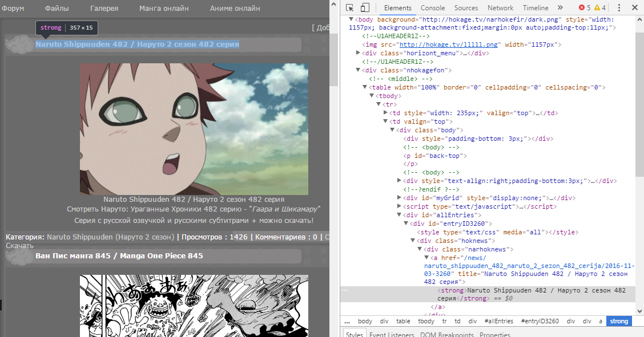This screenshot has width=644, height=337.
Task: Open the Ван Пис манга 845 post link
Action: click(119, 256)
